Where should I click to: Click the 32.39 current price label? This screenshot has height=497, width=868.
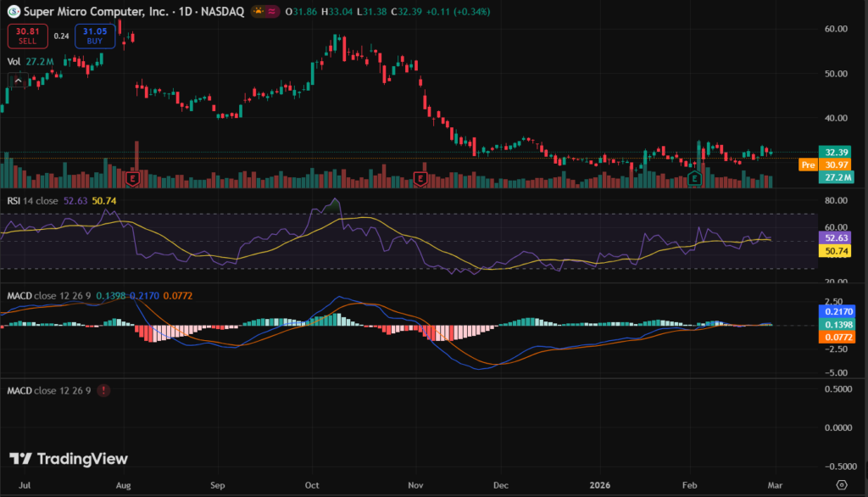coord(837,151)
